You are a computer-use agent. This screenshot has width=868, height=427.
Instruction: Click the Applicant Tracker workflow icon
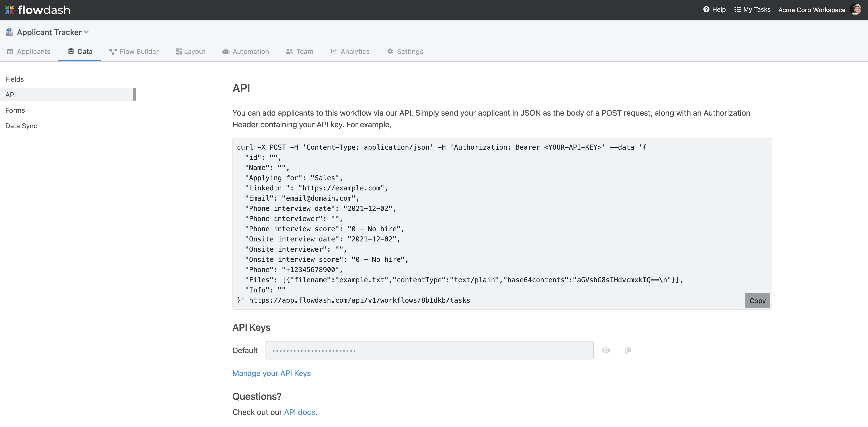click(x=9, y=32)
